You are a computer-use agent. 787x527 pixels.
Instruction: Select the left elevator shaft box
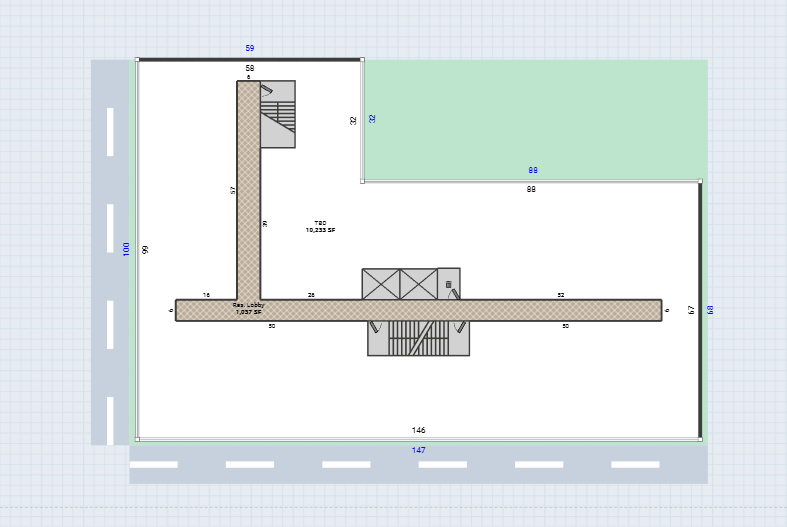point(381,283)
